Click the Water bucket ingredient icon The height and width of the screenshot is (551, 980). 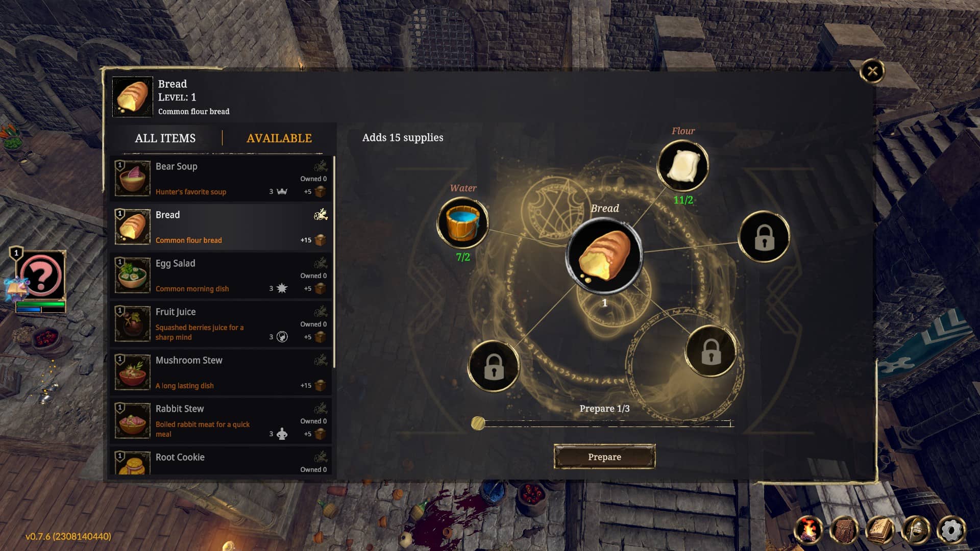463,223
